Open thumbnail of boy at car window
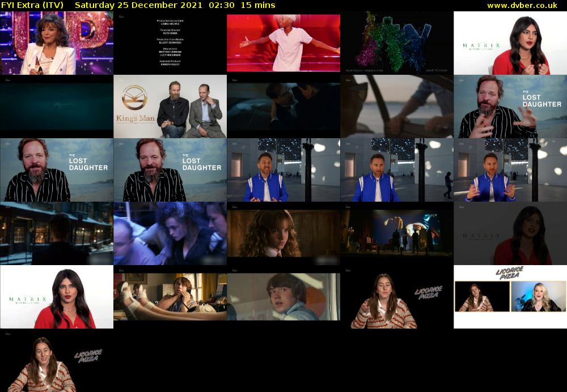The image size is (567, 392). [283, 297]
